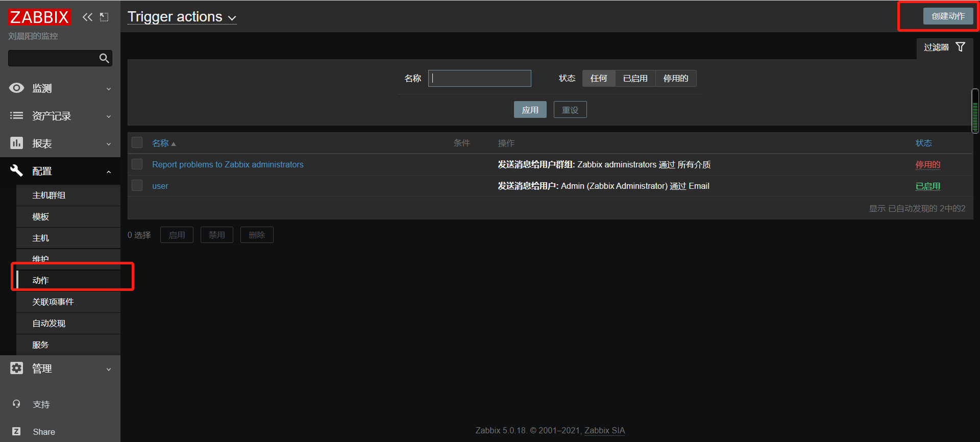Click the sort arrow beside 名称
980x442 pixels.
(x=174, y=144)
